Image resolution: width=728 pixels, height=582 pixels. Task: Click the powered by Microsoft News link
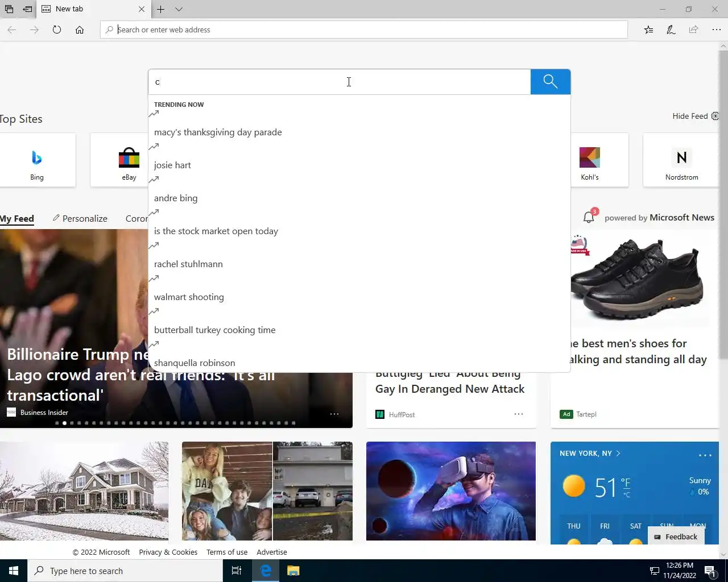coord(659,218)
